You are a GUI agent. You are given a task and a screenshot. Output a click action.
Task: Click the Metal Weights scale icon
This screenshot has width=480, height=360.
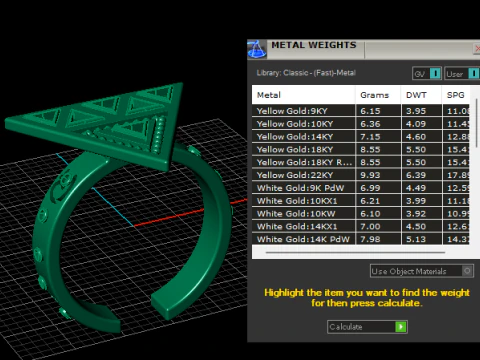(257, 49)
